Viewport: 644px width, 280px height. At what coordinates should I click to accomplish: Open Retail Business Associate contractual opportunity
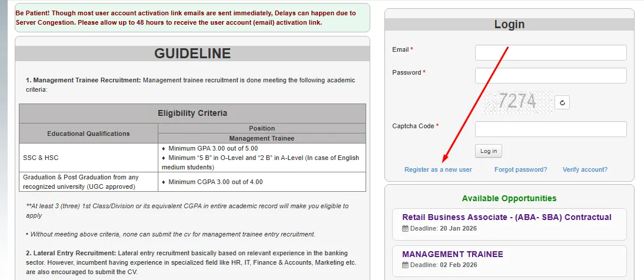(x=506, y=217)
